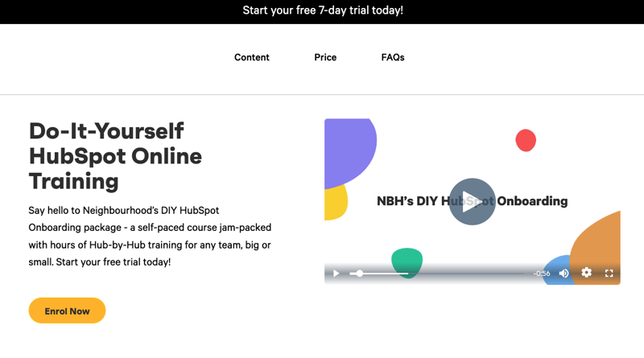644x358 pixels.
Task: Open the Content navigation item
Action: pos(252,57)
